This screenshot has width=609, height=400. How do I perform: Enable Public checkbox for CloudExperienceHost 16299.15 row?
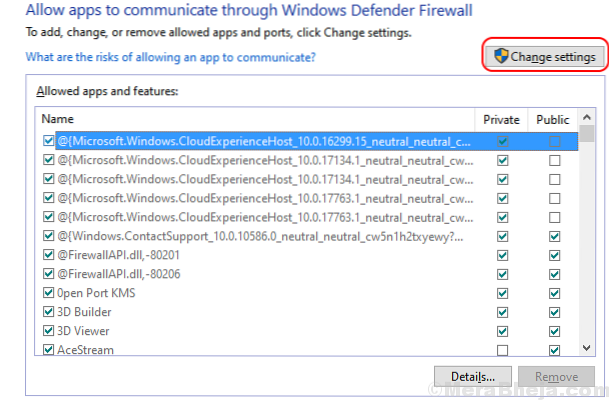tap(553, 141)
